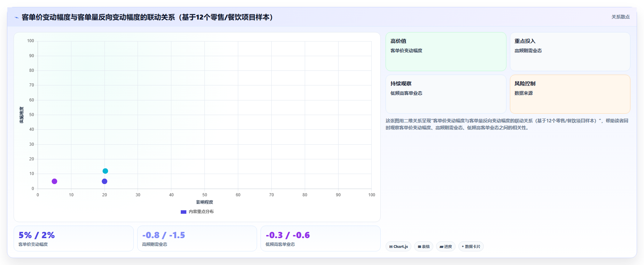
Task: Click the 内容重点分布 legend label
Action: coord(201,212)
